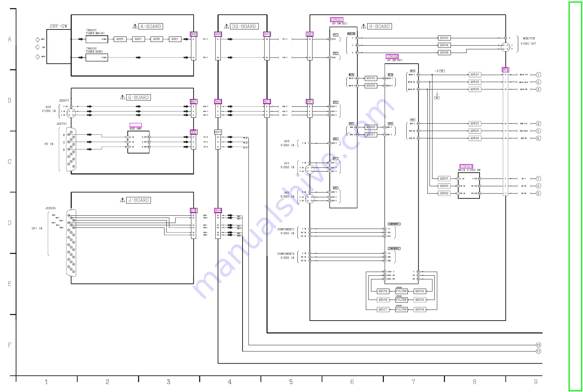Screen dimensions: 583x392
Task: Click the Q032 transistor block
Action: click(x=157, y=39)
